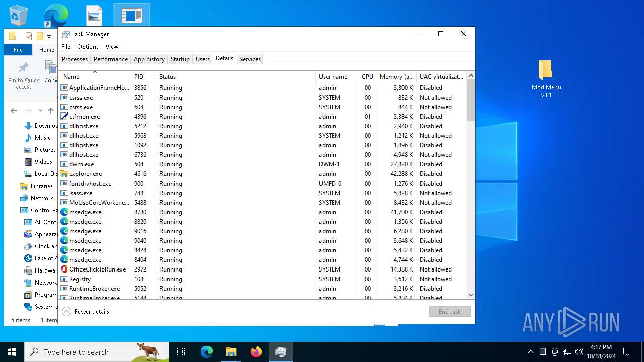The width and height of the screenshot is (644, 362).
Task: Sort by the User name column header
Action: 336,77
